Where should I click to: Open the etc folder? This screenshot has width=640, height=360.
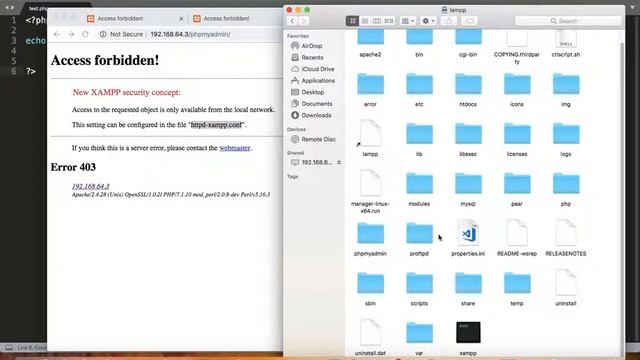pos(419,84)
